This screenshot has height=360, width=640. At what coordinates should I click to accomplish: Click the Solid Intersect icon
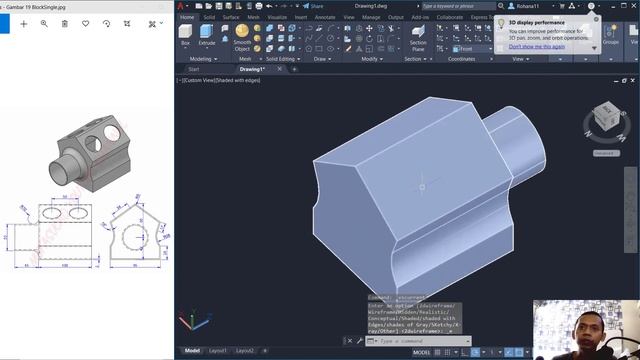(x=269, y=49)
